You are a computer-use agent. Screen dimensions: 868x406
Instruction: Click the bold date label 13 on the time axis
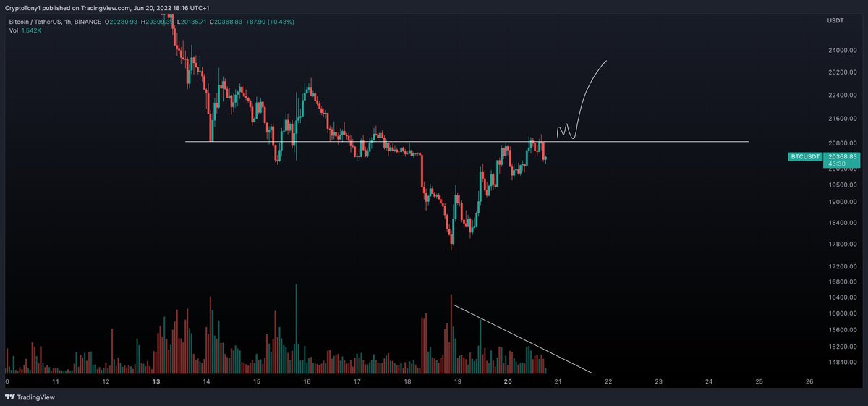coord(156,381)
